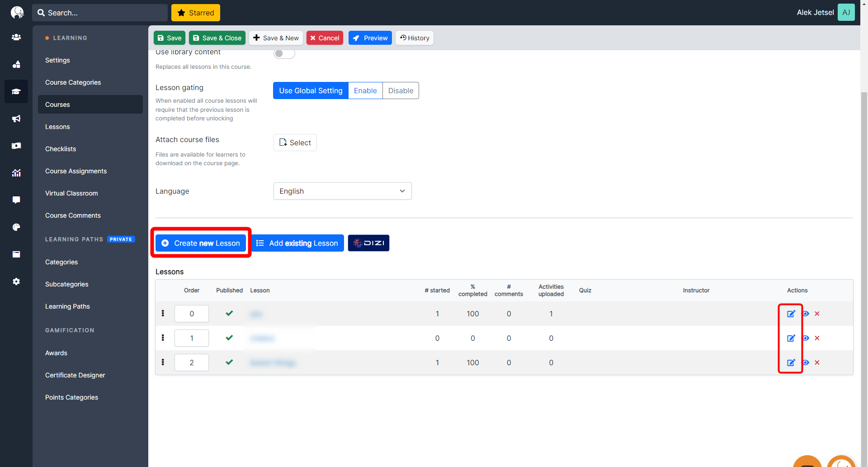Viewport: 868px width, 467px height.
Task: Click the Starred button
Action: [x=196, y=13]
